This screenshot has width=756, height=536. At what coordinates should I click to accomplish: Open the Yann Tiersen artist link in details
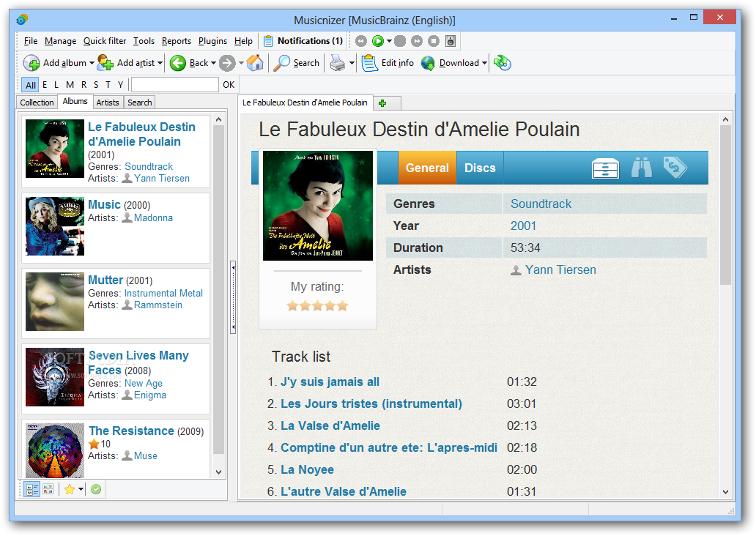pyautogui.click(x=560, y=270)
